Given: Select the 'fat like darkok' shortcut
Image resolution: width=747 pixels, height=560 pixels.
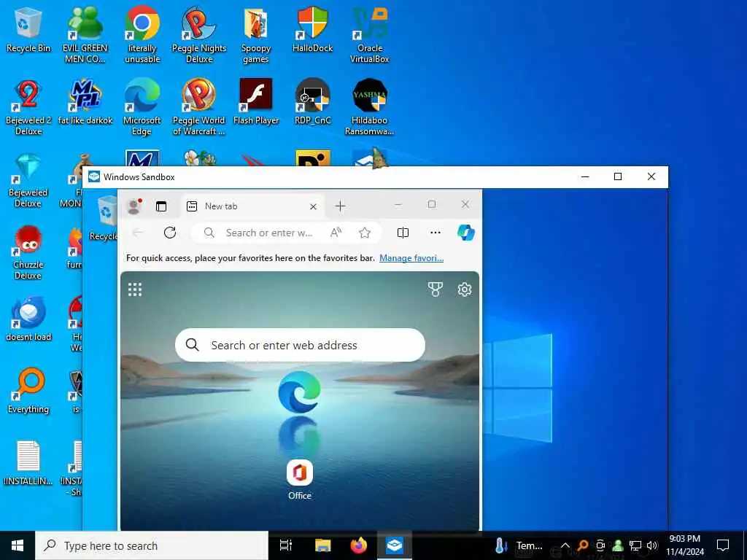Looking at the screenshot, I should pos(85,102).
